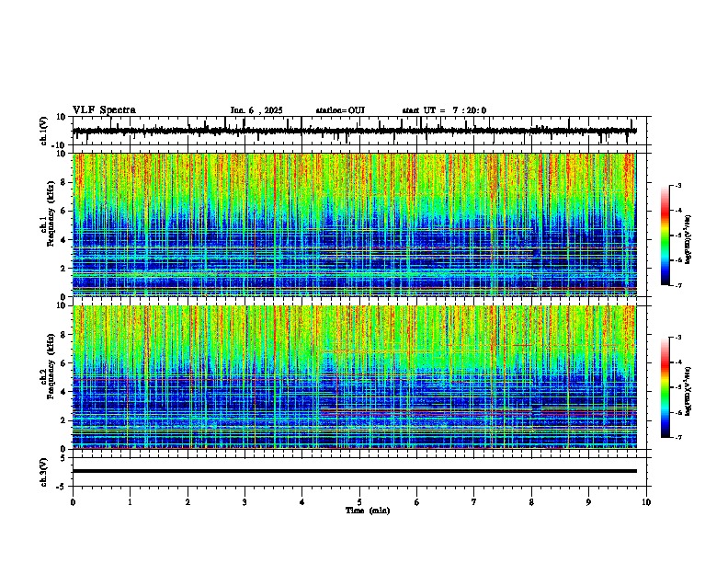Click the "10" tick on time axis
Screen dimensions: 728x563
[x=646, y=502]
